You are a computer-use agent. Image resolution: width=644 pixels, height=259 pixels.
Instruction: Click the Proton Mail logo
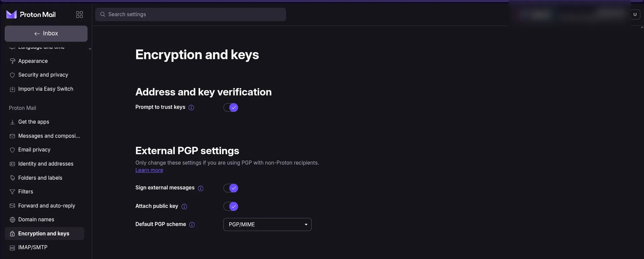click(x=30, y=14)
